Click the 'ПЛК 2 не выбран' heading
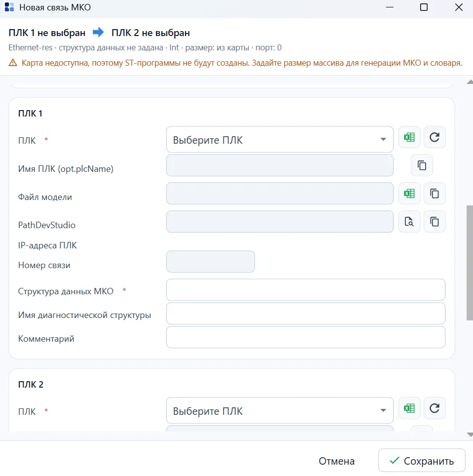This screenshot has height=476, width=473. coord(151,33)
